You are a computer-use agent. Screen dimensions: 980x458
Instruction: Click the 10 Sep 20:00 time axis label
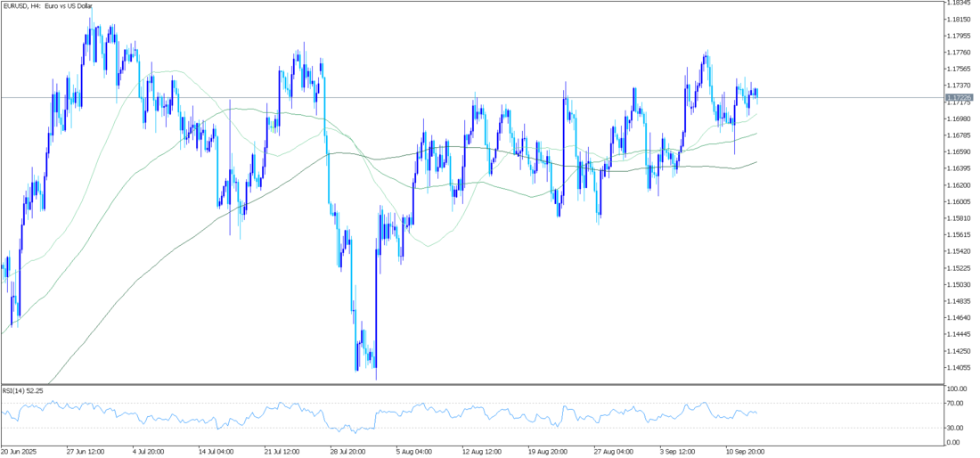(745, 451)
